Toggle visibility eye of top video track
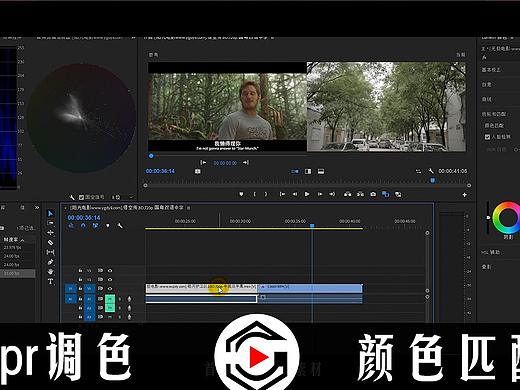Image resolution: width=520 pixels, height=390 pixels. tap(110, 270)
